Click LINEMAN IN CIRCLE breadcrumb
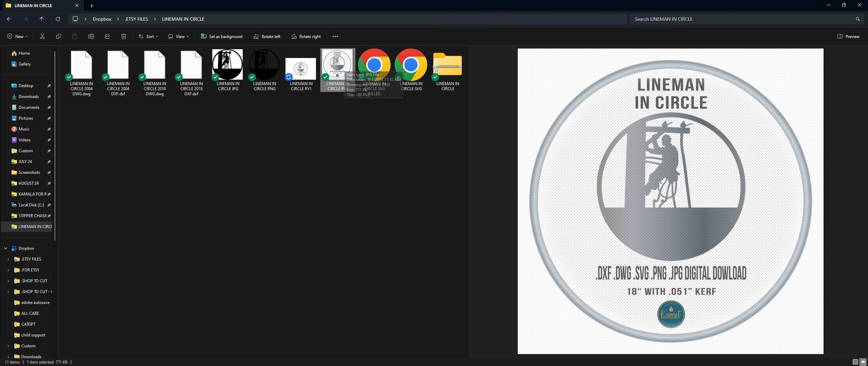 pos(183,19)
